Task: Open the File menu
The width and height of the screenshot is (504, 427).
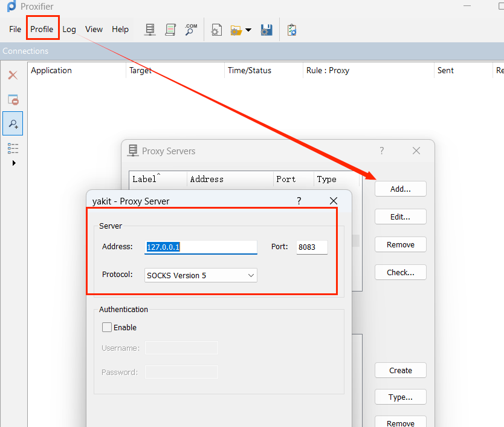Action: 15,29
